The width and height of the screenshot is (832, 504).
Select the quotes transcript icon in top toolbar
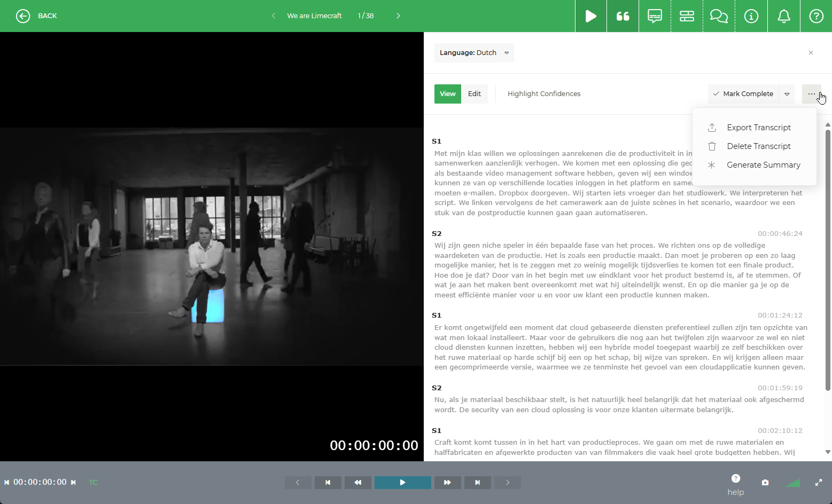[x=623, y=16]
